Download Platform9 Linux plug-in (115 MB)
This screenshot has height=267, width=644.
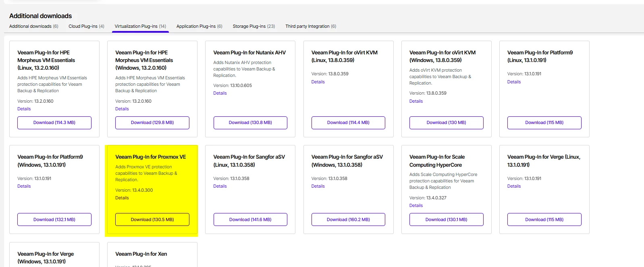tap(544, 123)
